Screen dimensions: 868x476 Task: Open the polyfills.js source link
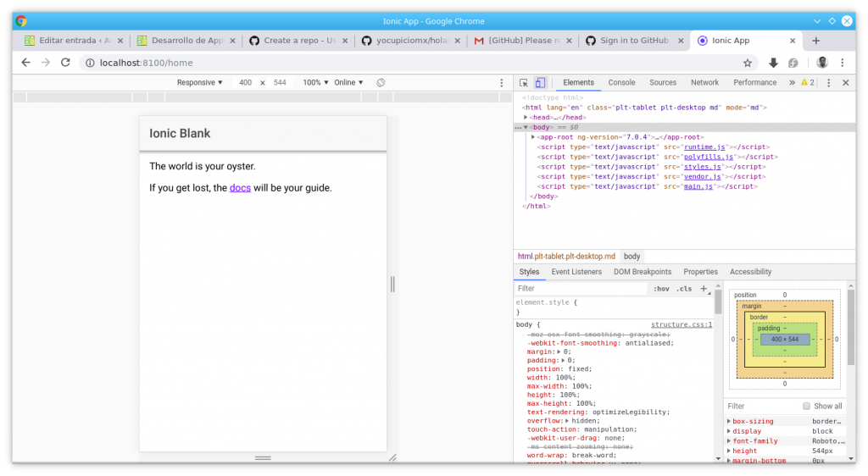point(708,157)
